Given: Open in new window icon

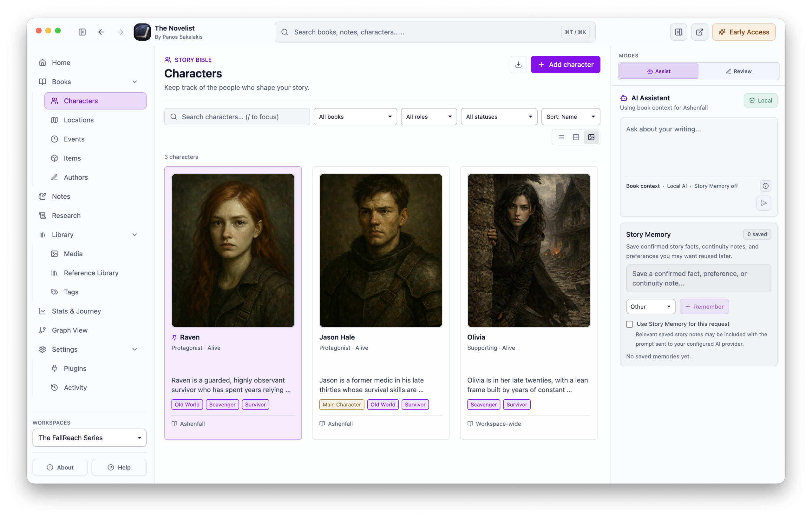Looking at the screenshot, I should coord(699,32).
